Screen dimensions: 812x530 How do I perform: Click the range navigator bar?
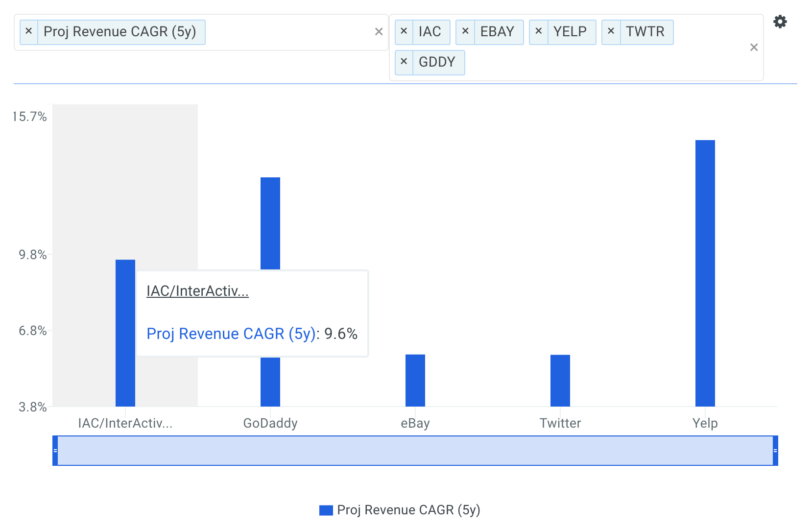tap(415, 451)
